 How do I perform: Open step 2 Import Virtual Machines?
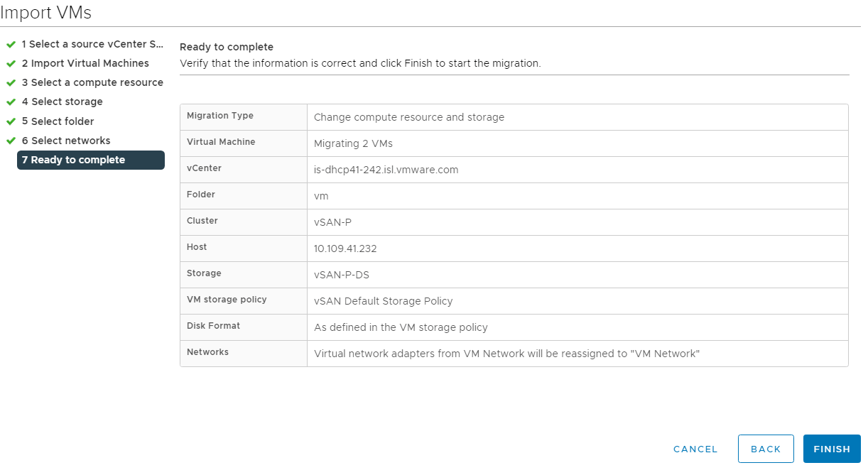coord(85,63)
